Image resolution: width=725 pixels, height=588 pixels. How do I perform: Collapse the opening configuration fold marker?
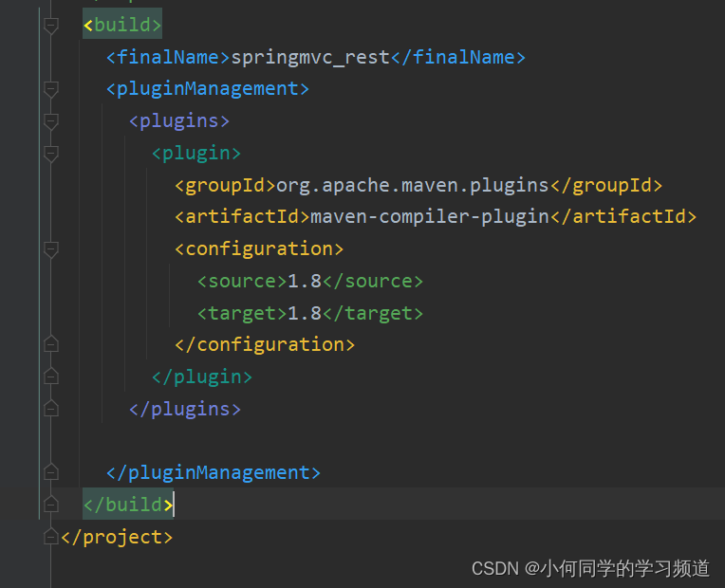(x=51, y=249)
